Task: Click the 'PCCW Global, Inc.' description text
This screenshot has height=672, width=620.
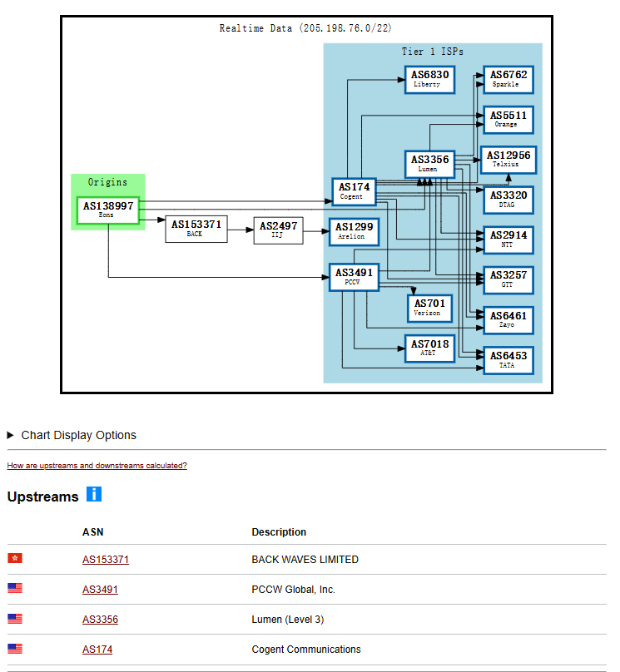Action: pyautogui.click(x=293, y=590)
